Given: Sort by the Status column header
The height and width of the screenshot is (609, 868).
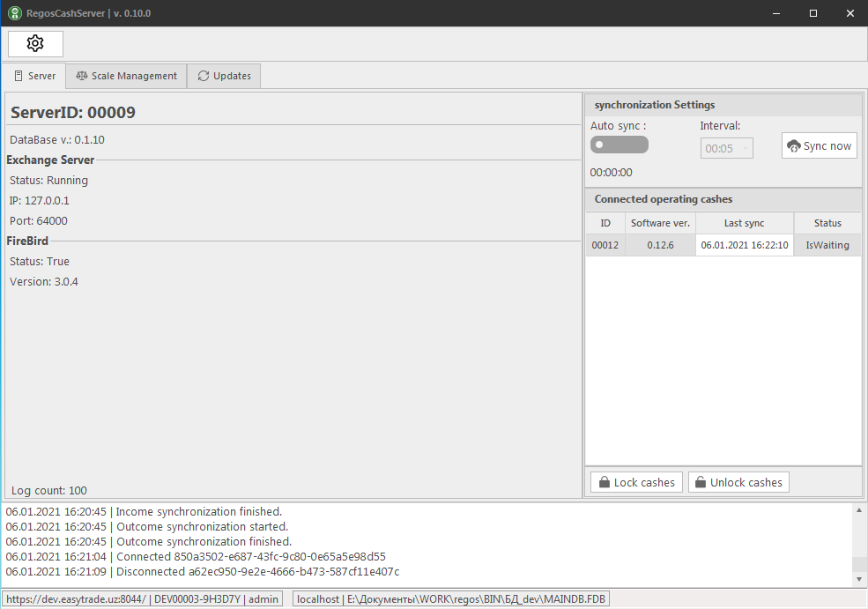Looking at the screenshot, I should tap(827, 223).
